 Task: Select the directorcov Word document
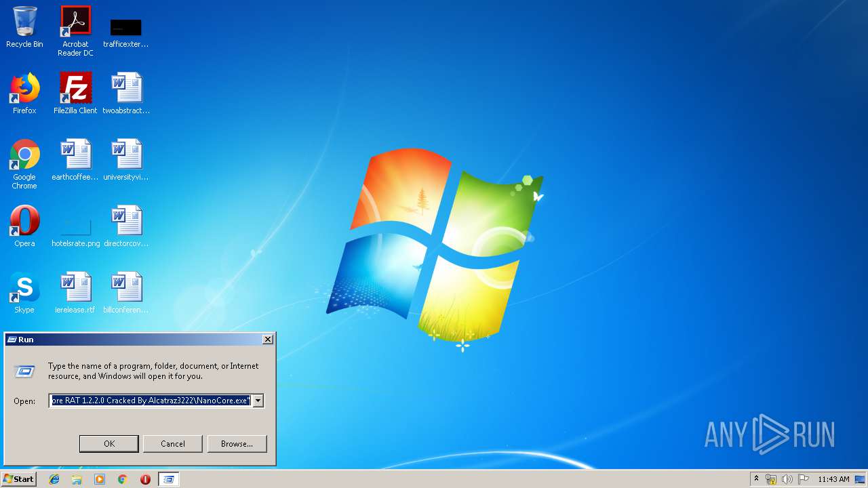(x=126, y=226)
